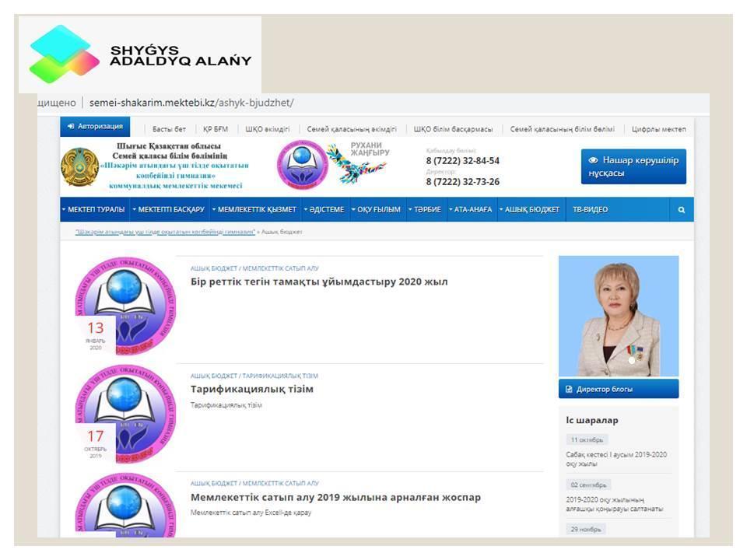
Task: Open the ТВ-Видео menu item
Action: [590, 210]
